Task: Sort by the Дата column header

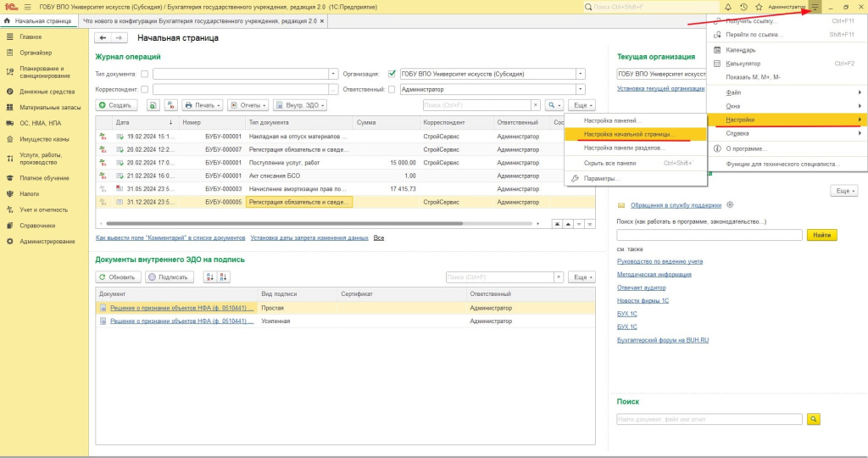Action: (145, 122)
